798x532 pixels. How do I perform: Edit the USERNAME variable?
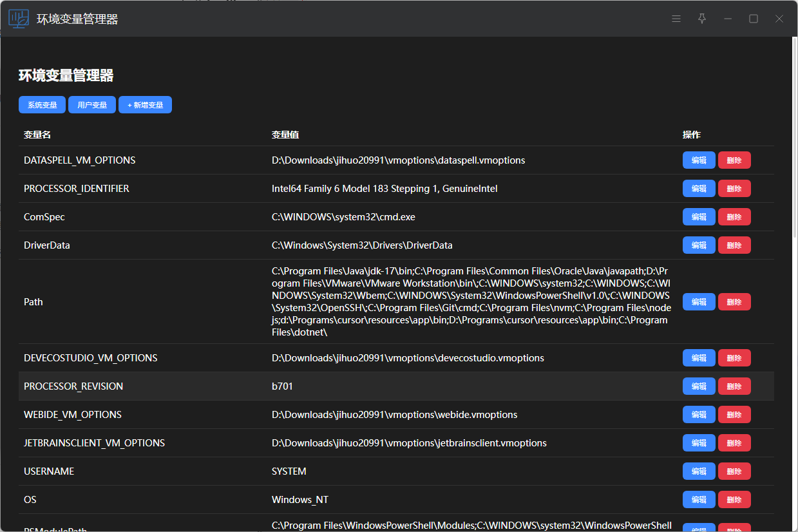[x=699, y=471]
